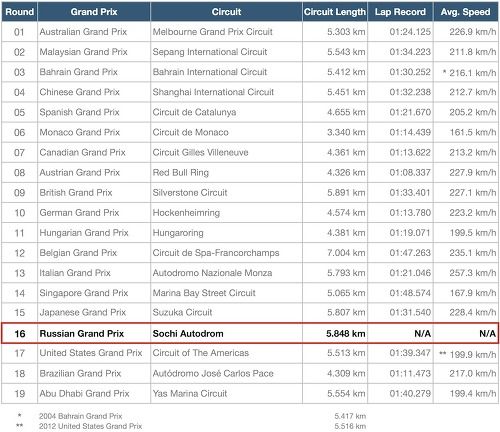This screenshot has height=432, width=500.
Task: Select the Singapore Grand Prix cell
Action: click(94, 293)
